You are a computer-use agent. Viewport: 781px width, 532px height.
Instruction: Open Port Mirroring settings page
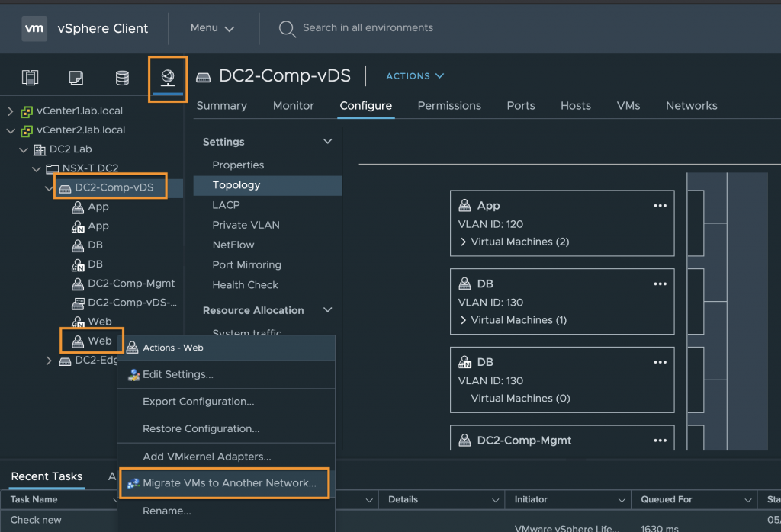pos(246,264)
